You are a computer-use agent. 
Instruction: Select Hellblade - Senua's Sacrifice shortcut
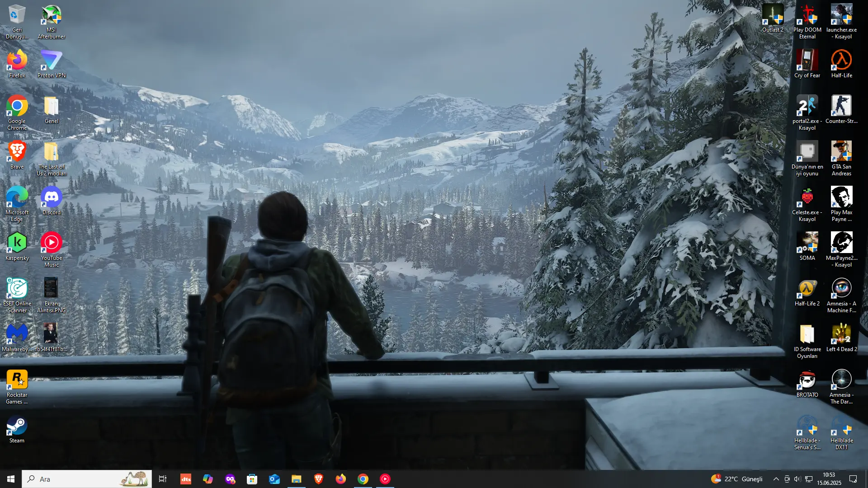click(x=807, y=432)
